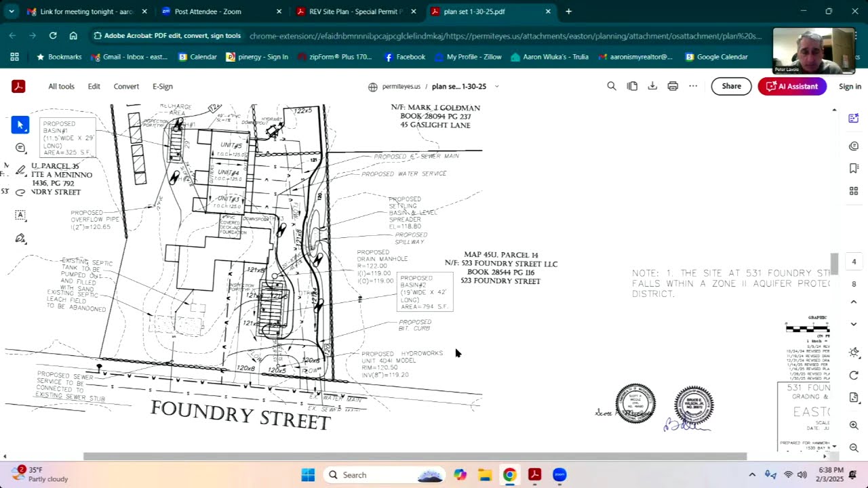The width and height of the screenshot is (868, 488).
Task: Switch to Post Attendee Zoom tab
Action: 222,12
